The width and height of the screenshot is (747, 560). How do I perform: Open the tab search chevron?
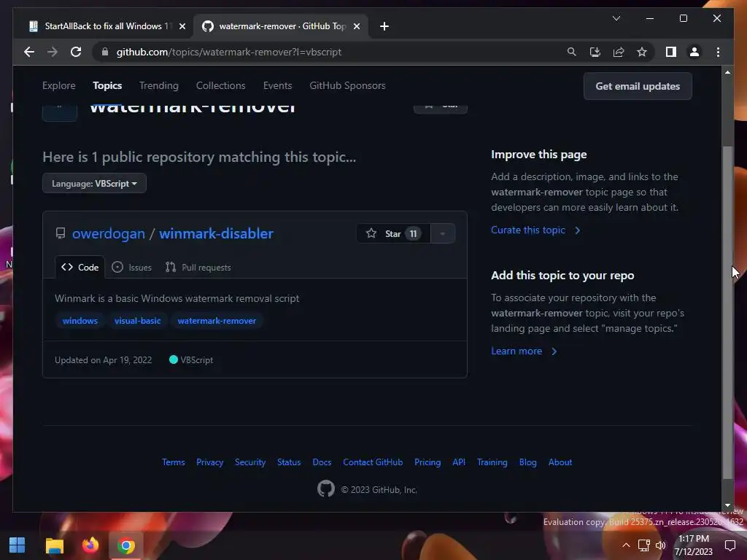pos(616,18)
